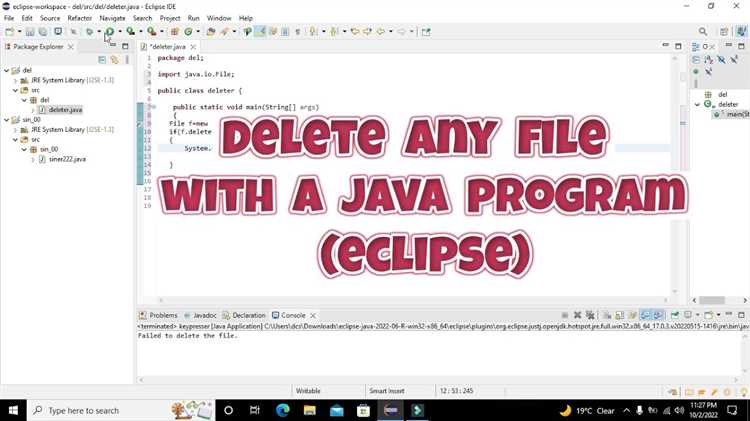
Task: Expand the siner222.java node
Action: point(33,159)
